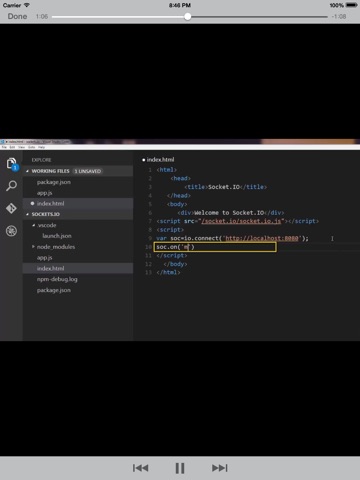Image resolution: width=360 pixels, height=480 pixels.
Task: Click the Welcome to Socket.IO div line
Action: click(x=231, y=213)
